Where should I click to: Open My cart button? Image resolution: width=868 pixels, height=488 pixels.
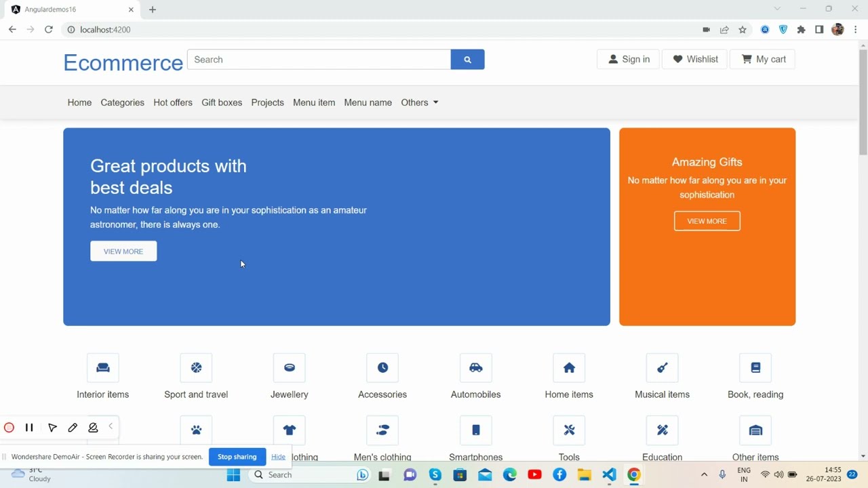763,60
